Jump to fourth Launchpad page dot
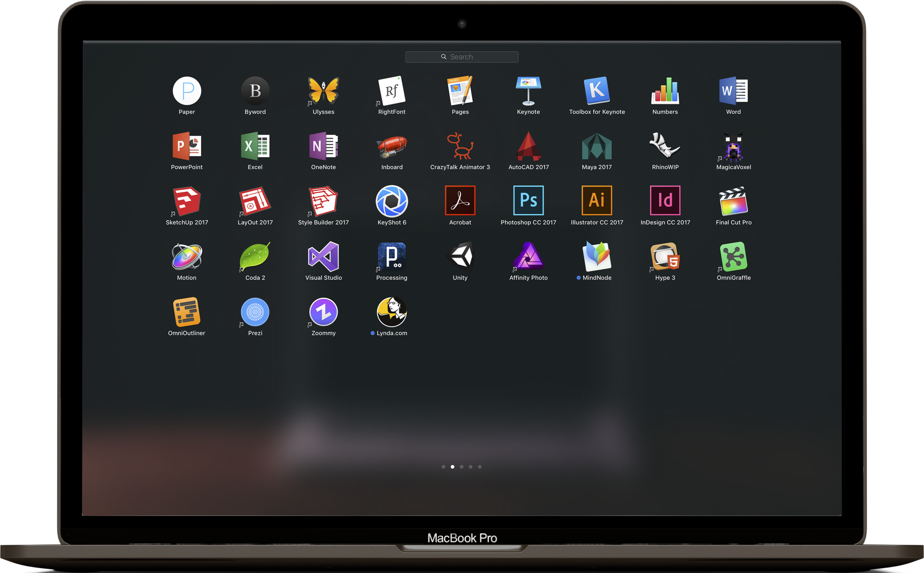 (x=471, y=467)
